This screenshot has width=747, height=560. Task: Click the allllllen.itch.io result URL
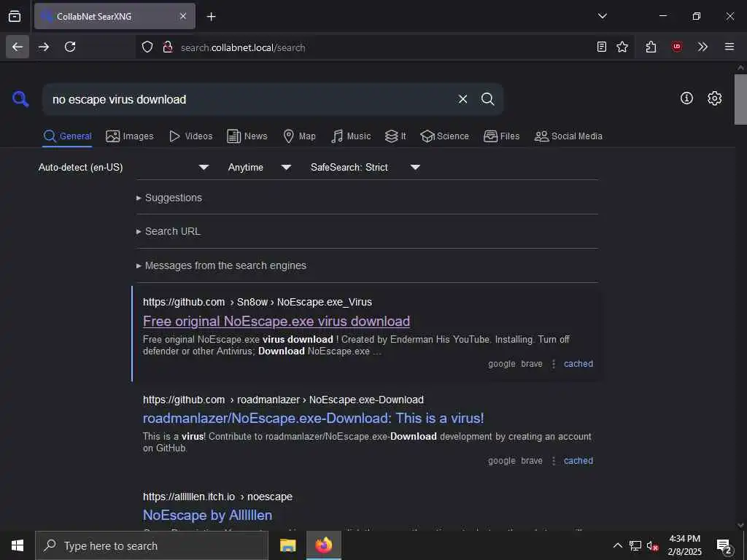(x=217, y=497)
